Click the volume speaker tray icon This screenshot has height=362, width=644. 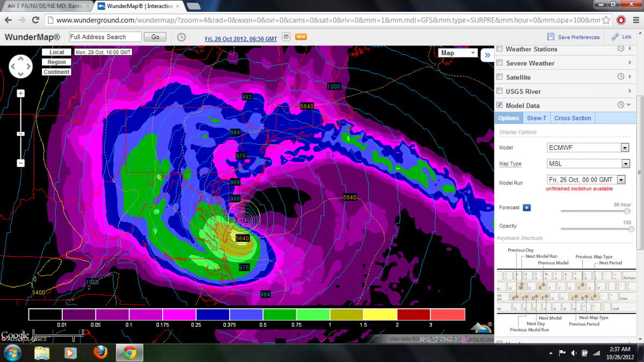(574, 353)
